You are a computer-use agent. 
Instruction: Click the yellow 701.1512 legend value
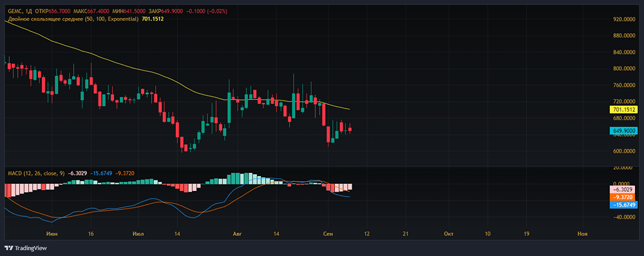click(x=153, y=19)
